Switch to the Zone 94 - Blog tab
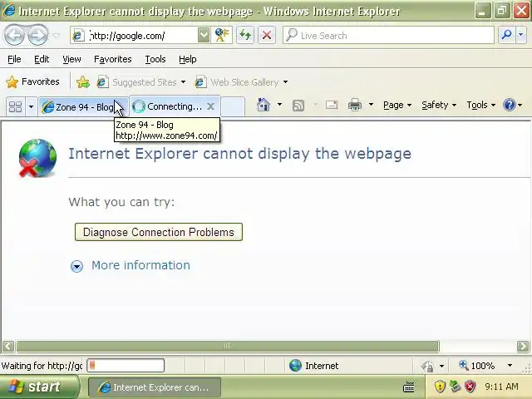 pos(83,107)
